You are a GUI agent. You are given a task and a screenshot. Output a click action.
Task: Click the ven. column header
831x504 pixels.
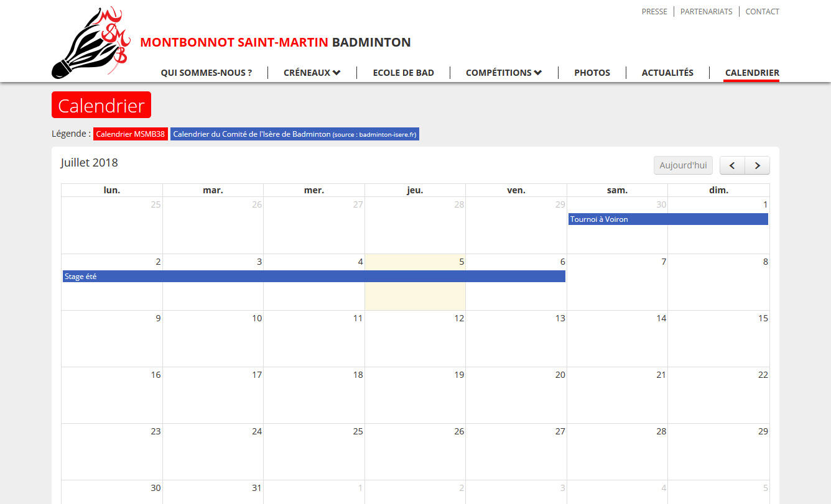516,190
